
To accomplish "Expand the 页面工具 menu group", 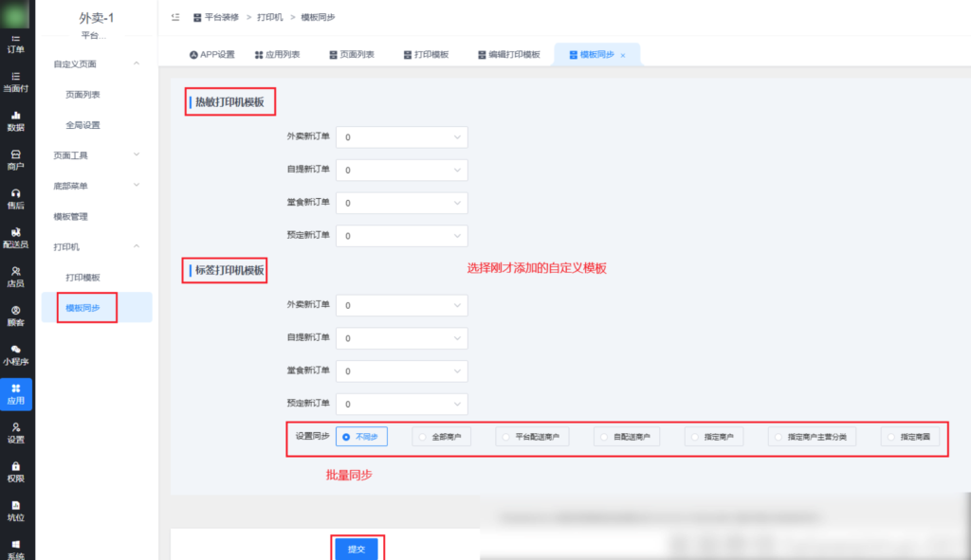I will [96, 155].
